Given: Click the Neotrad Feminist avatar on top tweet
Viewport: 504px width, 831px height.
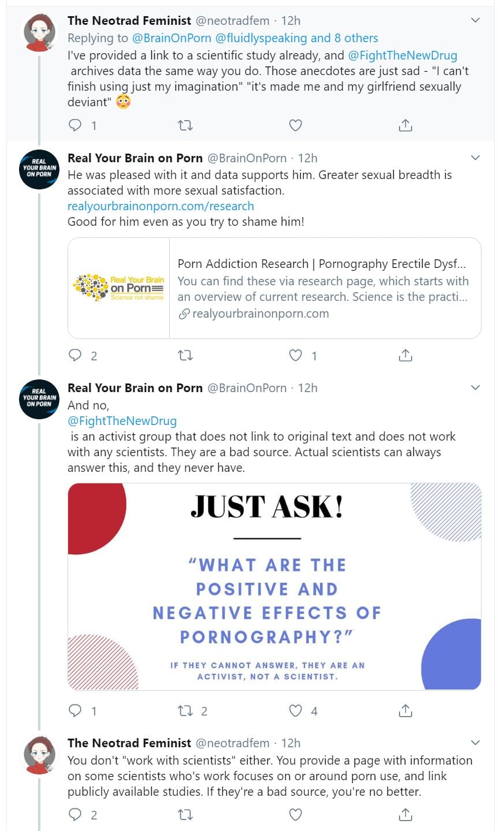Looking at the screenshot, I should [x=39, y=33].
